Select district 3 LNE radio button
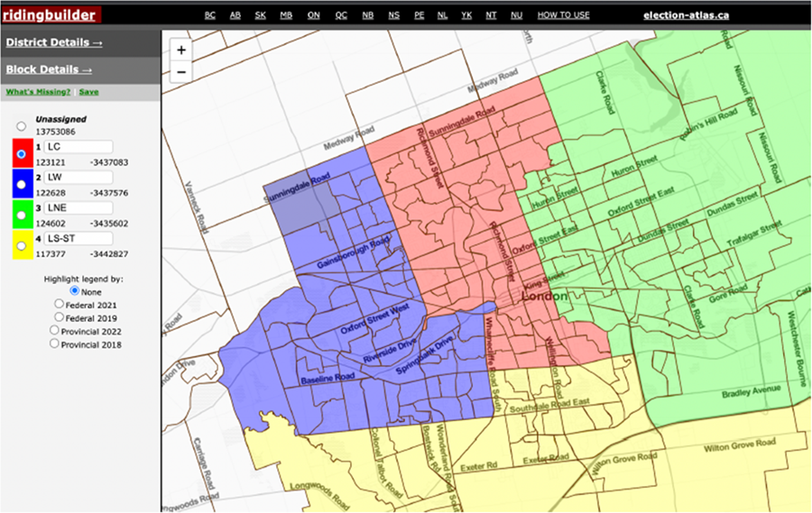This screenshot has width=812, height=513. [22, 215]
